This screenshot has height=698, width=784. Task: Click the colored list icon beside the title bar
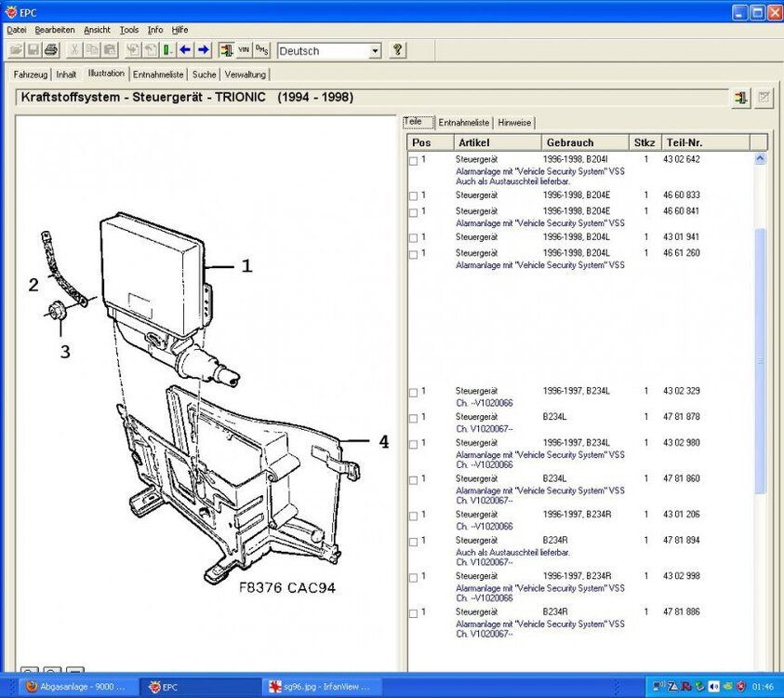tap(741, 98)
